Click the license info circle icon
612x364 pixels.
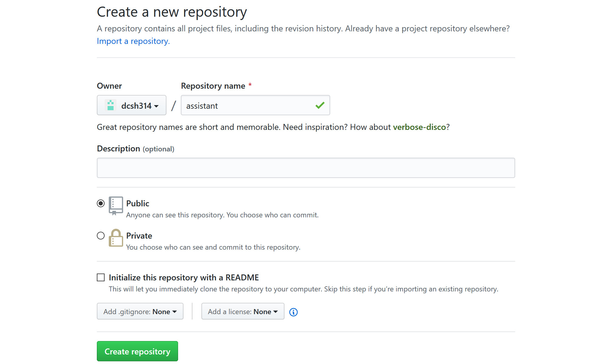pos(293,312)
